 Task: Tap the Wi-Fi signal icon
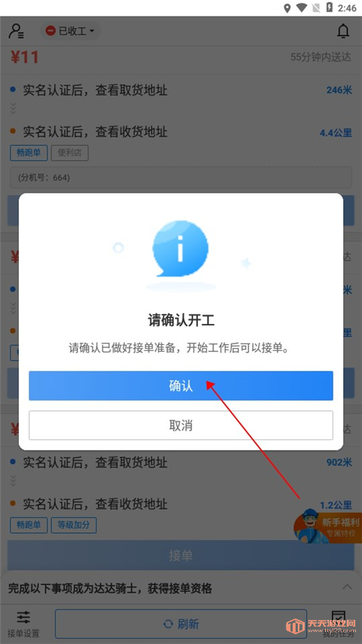(302, 8)
